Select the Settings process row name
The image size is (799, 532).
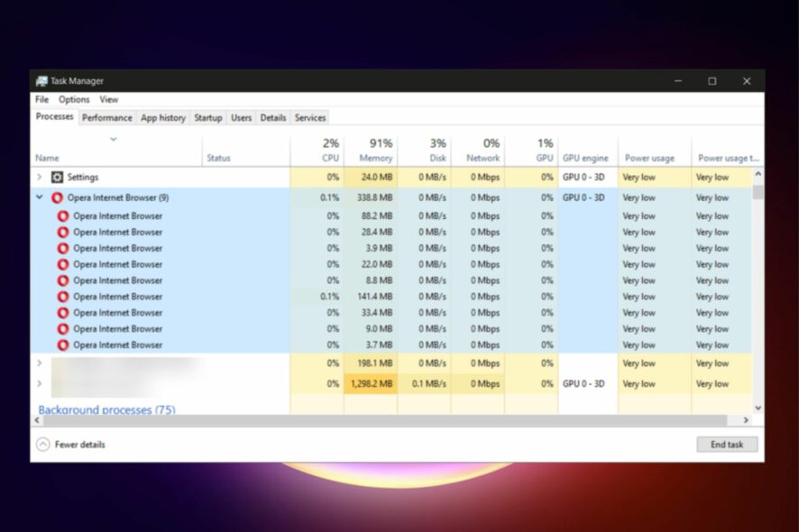coord(83,178)
